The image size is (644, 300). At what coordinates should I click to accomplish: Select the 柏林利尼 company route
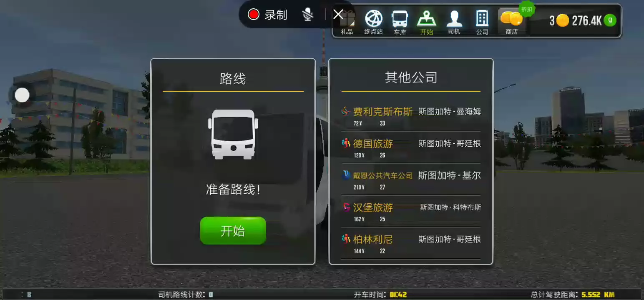tap(411, 243)
